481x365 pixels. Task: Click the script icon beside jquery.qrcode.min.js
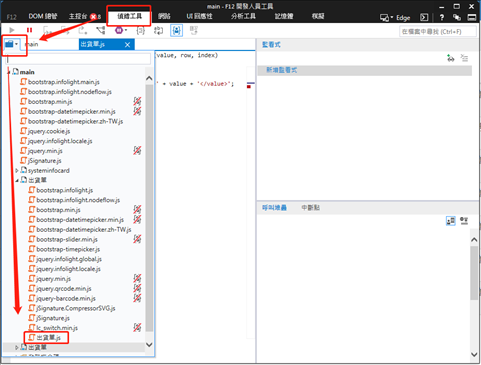click(32, 288)
